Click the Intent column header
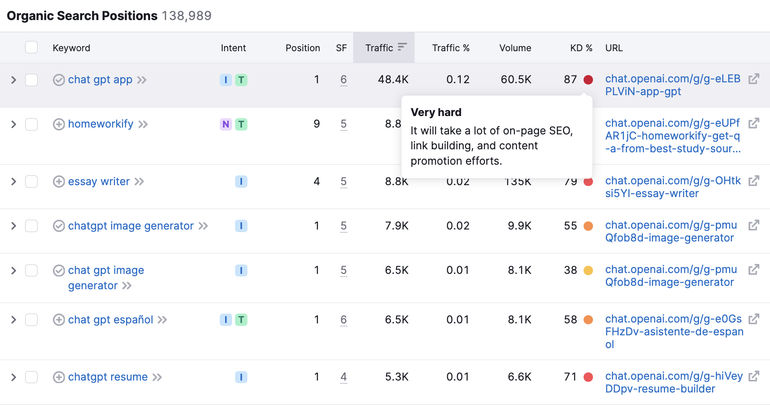This screenshot has width=770, height=407. point(233,48)
